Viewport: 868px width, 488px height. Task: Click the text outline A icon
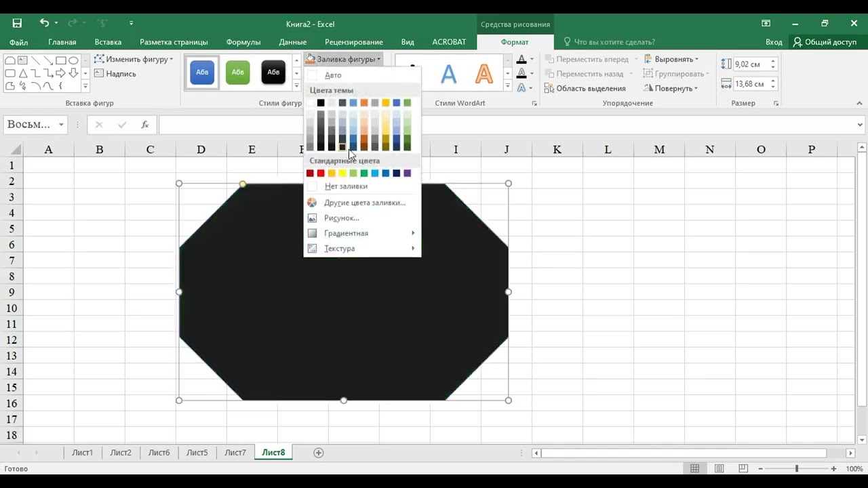point(521,74)
